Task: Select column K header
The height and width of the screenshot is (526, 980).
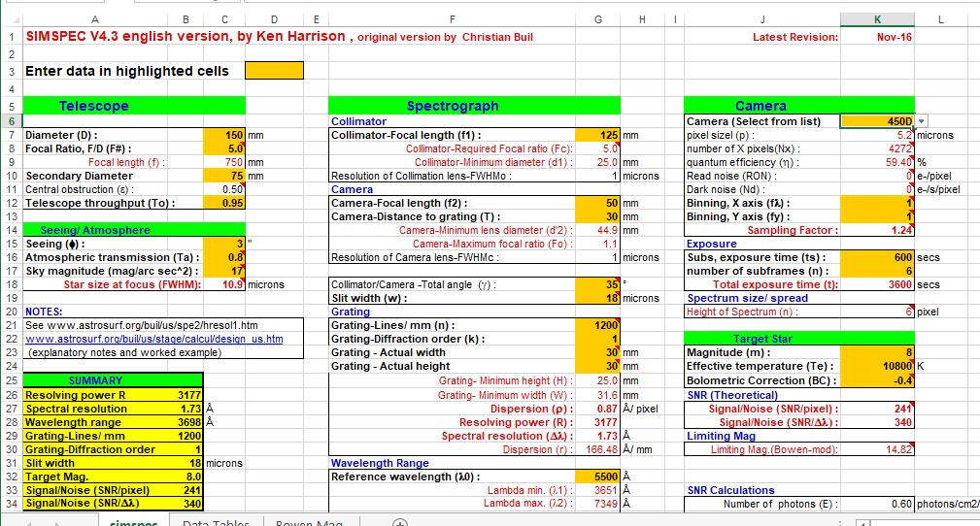Action: [877, 19]
